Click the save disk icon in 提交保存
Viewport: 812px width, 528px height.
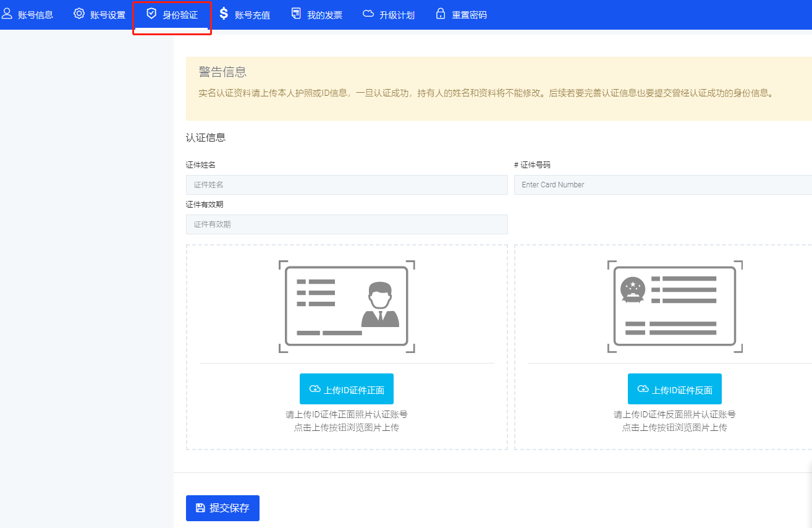[x=200, y=508]
